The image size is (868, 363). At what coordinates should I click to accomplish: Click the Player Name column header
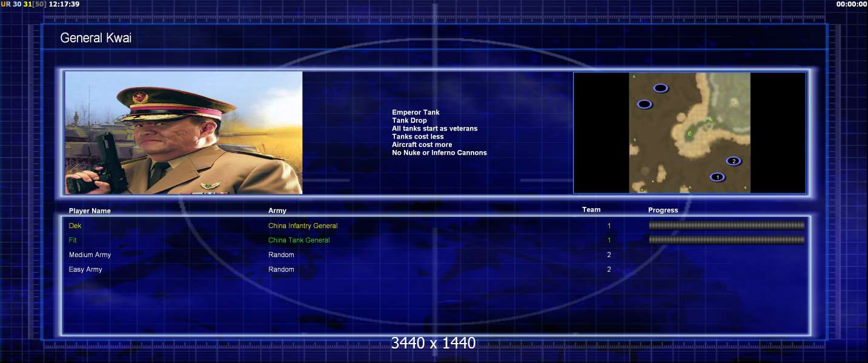click(x=90, y=211)
